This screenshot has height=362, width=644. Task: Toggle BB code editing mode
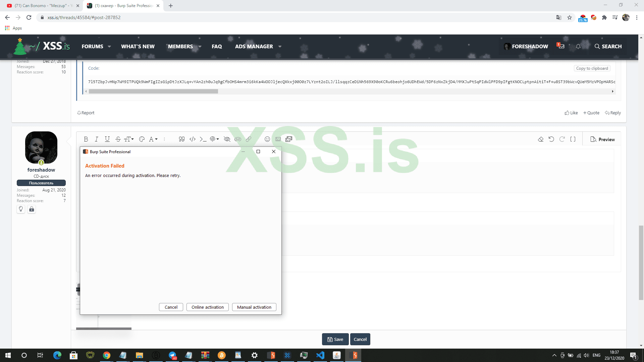click(x=573, y=139)
